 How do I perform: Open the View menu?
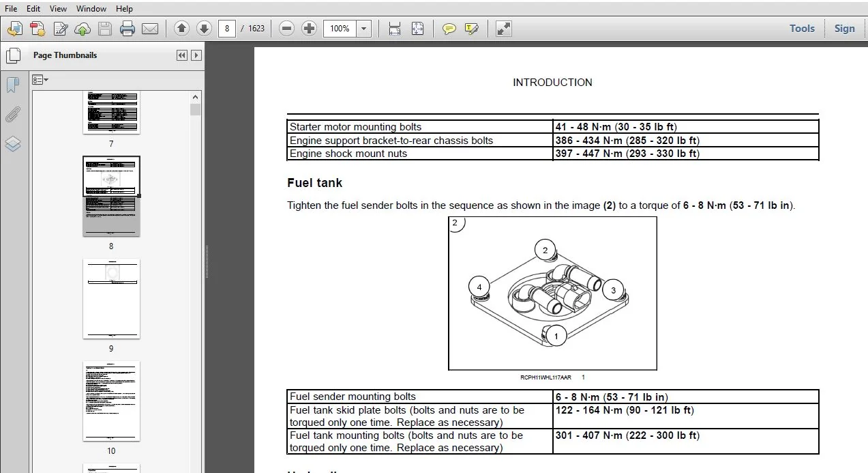tap(59, 9)
